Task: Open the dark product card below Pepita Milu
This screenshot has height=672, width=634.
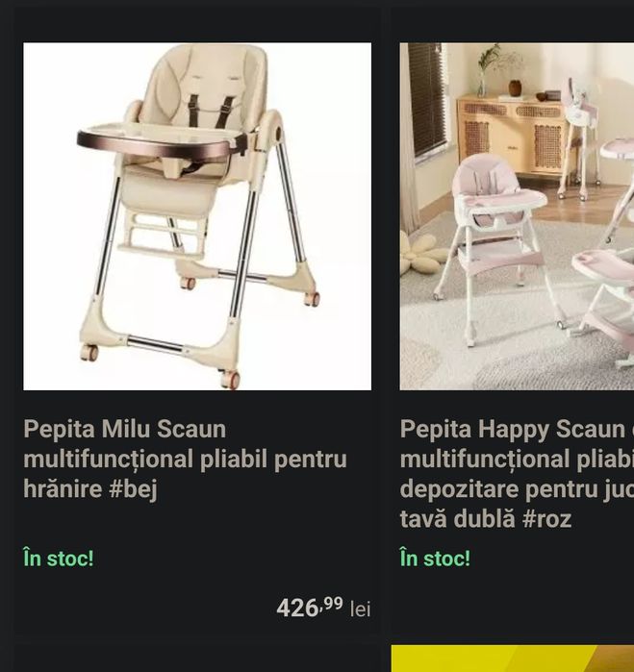Action: click(197, 659)
